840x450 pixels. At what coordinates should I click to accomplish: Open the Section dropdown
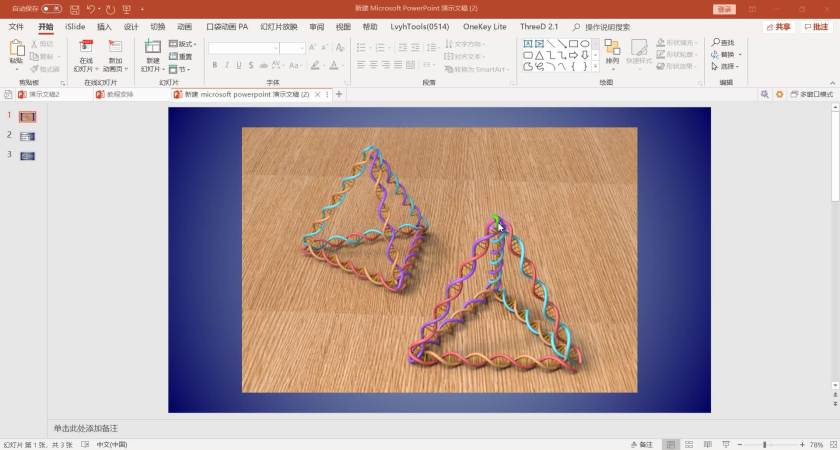(179, 69)
